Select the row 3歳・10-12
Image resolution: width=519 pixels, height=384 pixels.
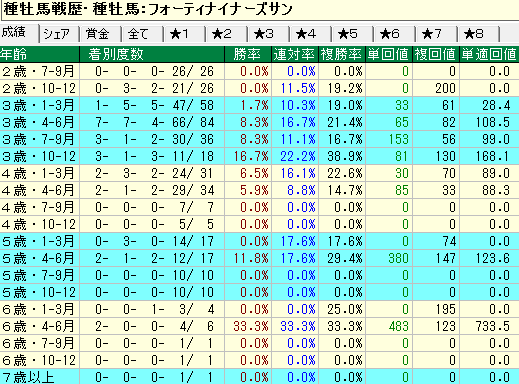[259, 156]
